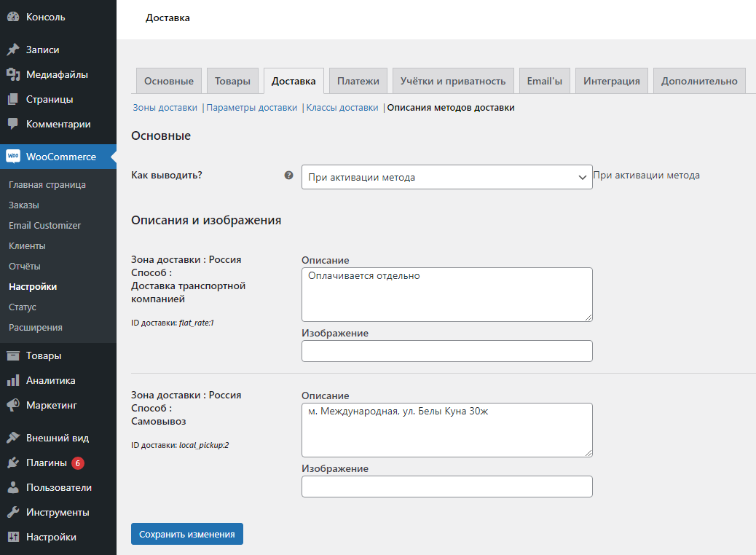Select the Email'ы settings tab
The height and width of the screenshot is (555, 756).
point(544,81)
